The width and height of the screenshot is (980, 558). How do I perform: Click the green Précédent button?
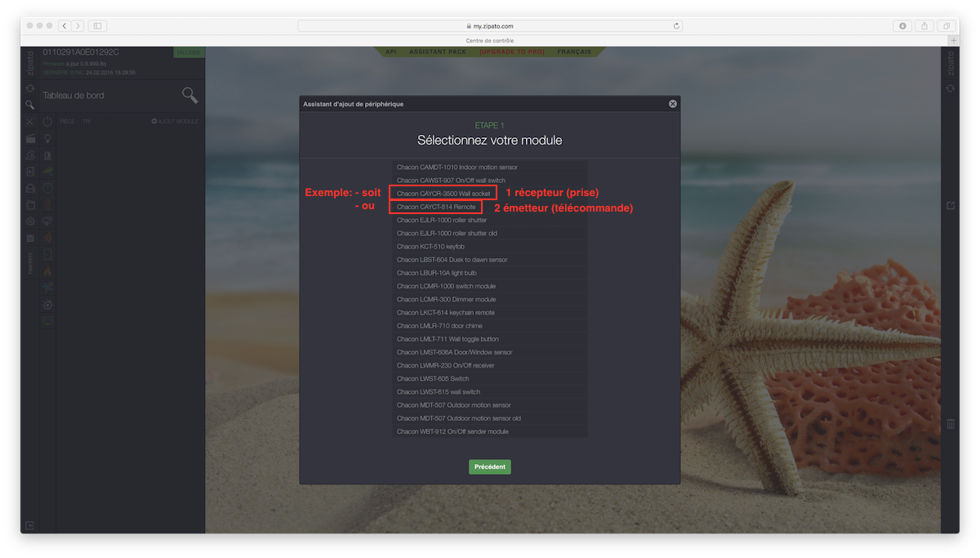click(x=489, y=467)
